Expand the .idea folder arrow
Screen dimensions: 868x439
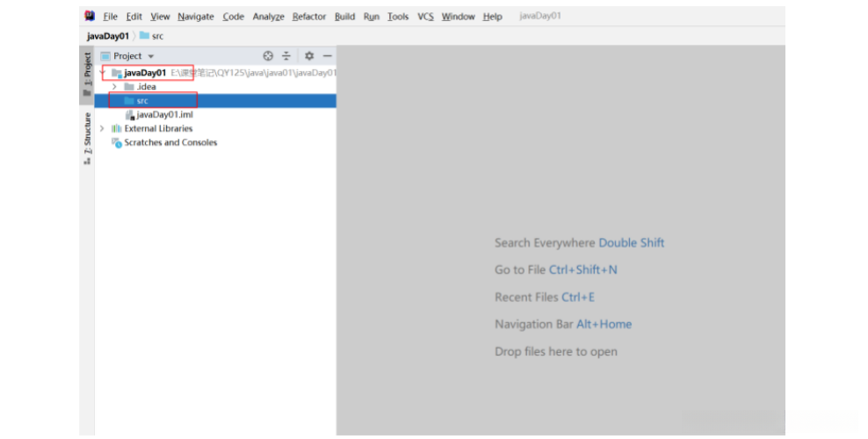[x=114, y=87]
